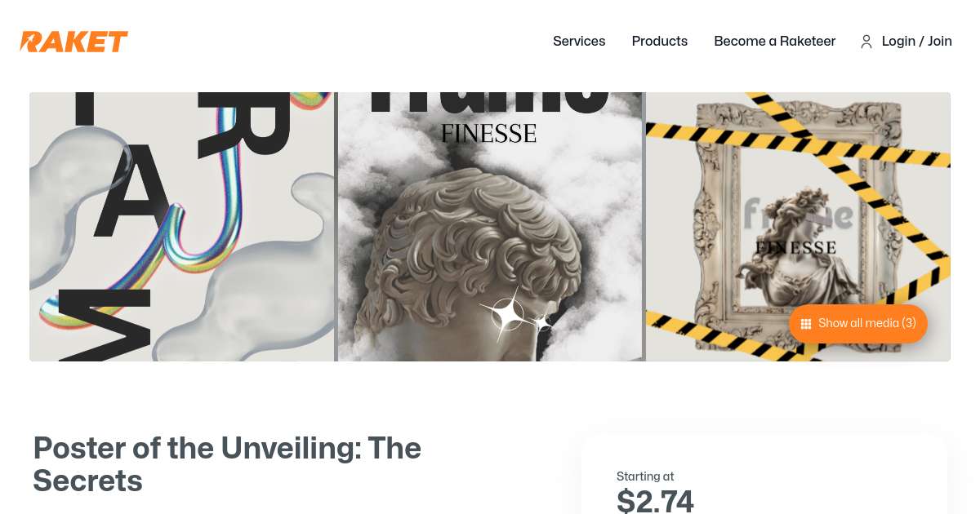Click the Raket logo to go home

pos(73,41)
